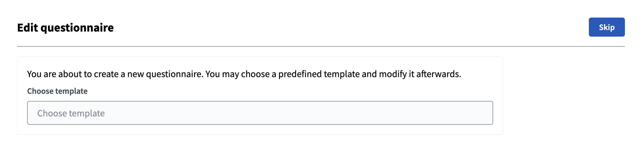The image size is (644, 159).
Task: Click "predefined template" in the description text
Action: (319, 74)
